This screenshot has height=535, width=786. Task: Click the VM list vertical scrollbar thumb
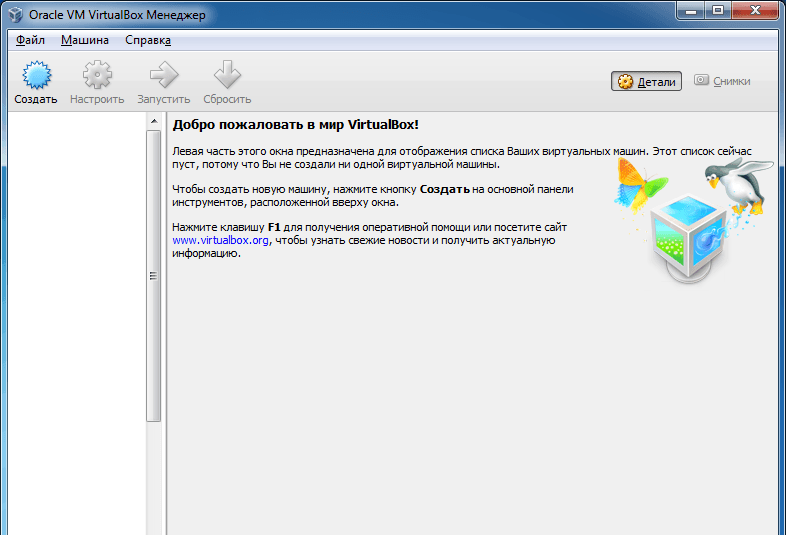click(154, 276)
